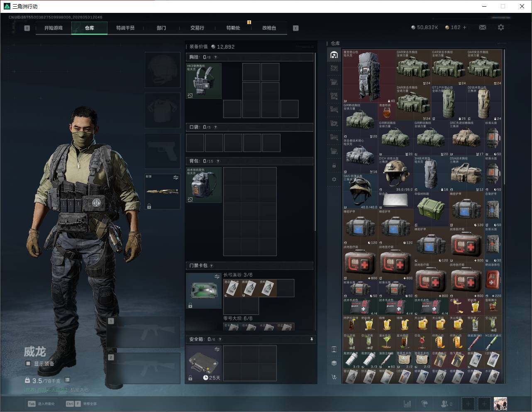Toggle the pin on the 安全箱 header
This screenshot has height=412, width=532.
[311, 339]
